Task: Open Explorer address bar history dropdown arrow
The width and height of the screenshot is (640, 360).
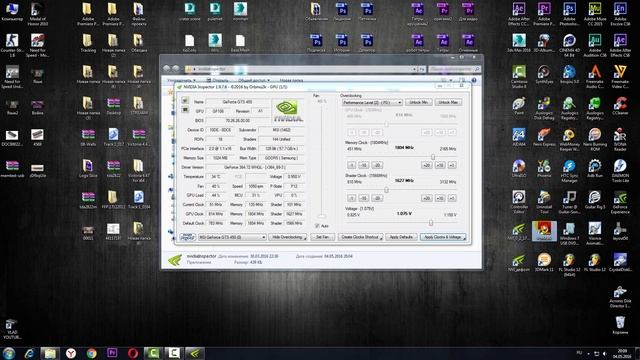Action: coord(414,69)
